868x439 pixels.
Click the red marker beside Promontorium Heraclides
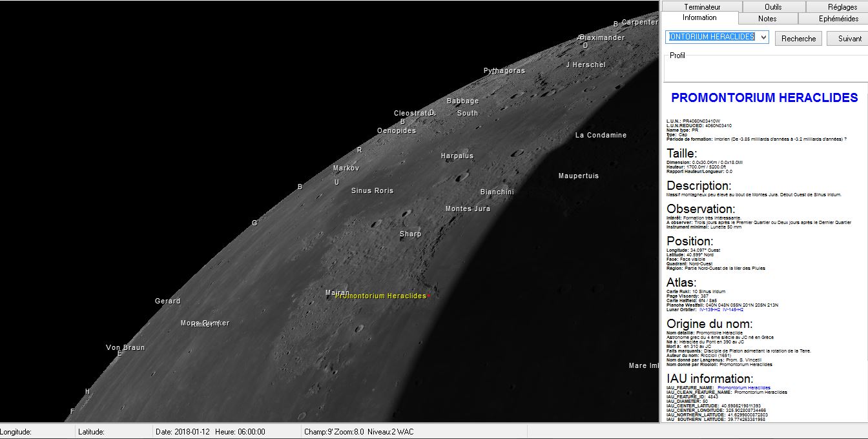click(x=429, y=296)
